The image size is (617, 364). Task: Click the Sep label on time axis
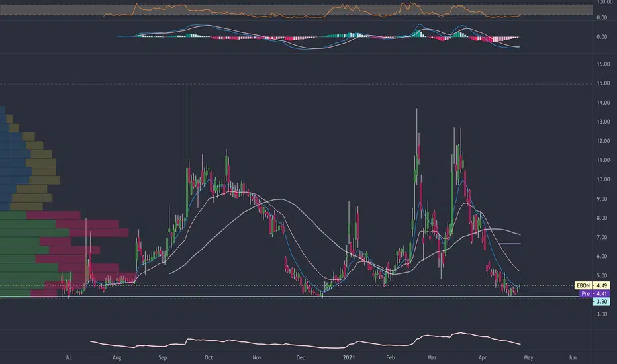coord(162,357)
